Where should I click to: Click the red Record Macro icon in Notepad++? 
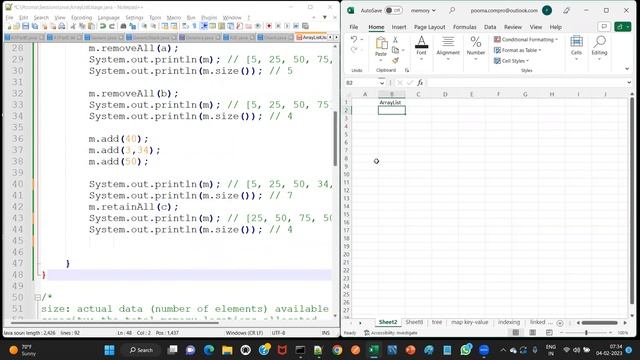(269, 26)
